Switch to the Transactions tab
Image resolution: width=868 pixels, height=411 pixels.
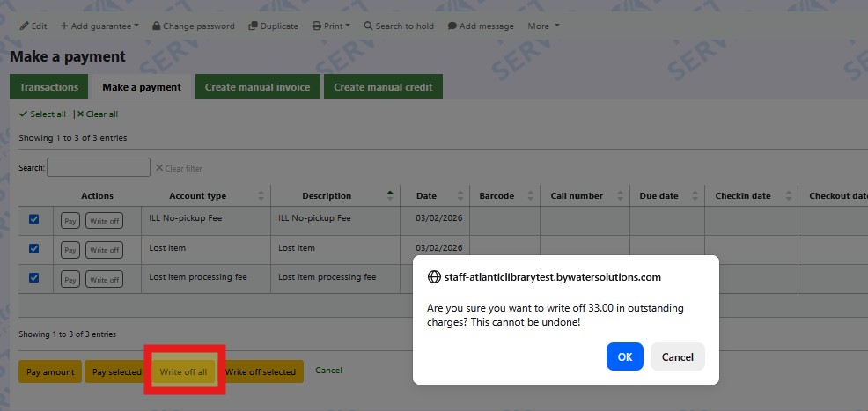49,87
